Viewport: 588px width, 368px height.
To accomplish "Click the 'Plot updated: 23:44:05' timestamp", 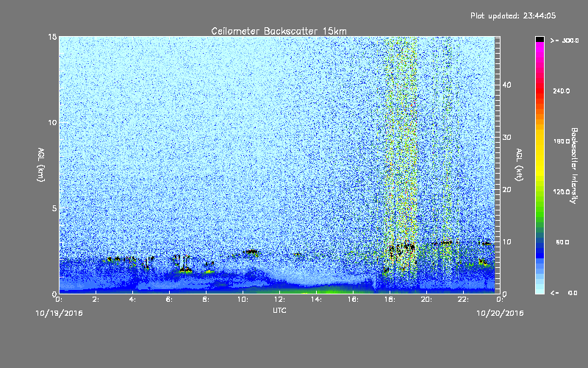I will click(513, 15).
